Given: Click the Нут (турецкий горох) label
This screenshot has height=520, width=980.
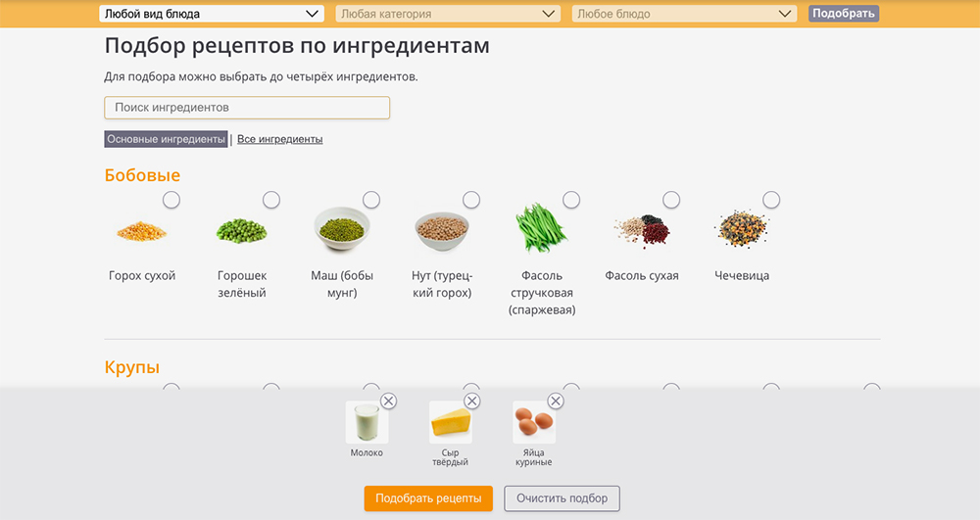Looking at the screenshot, I should [x=442, y=284].
